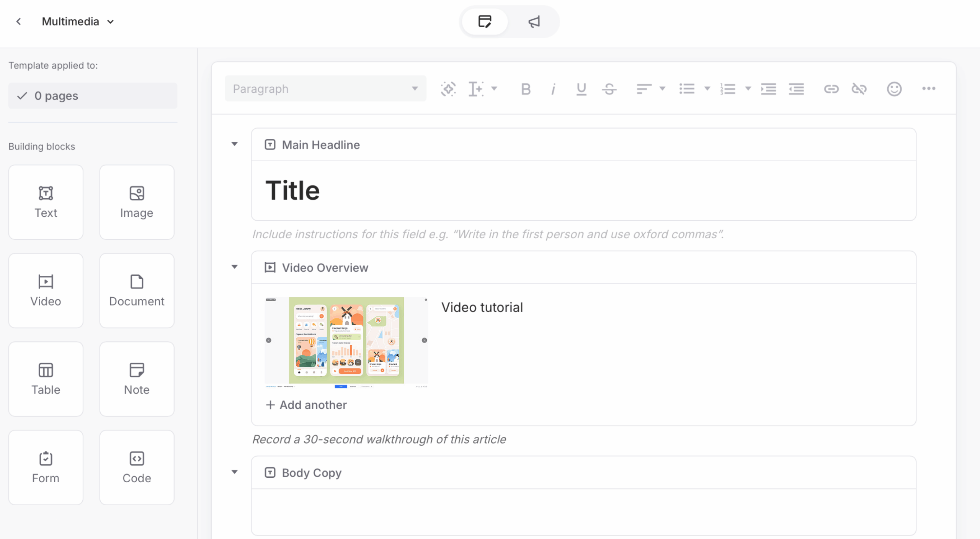The width and height of the screenshot is (980, 539).
Task: Toggle strikethrough formatting
Action: tap(609, 89)
